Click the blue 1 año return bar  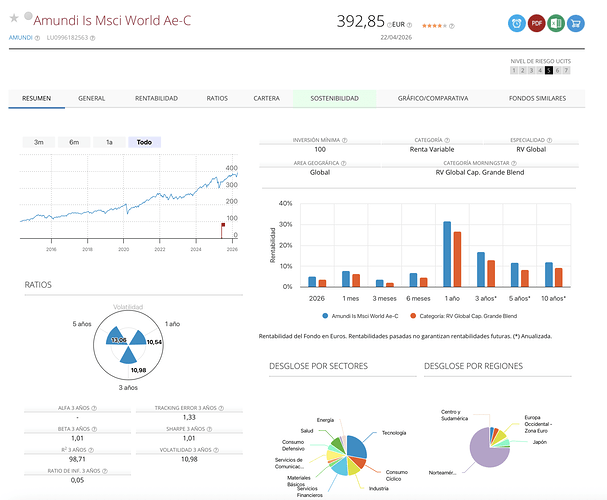tap(447, 254)
